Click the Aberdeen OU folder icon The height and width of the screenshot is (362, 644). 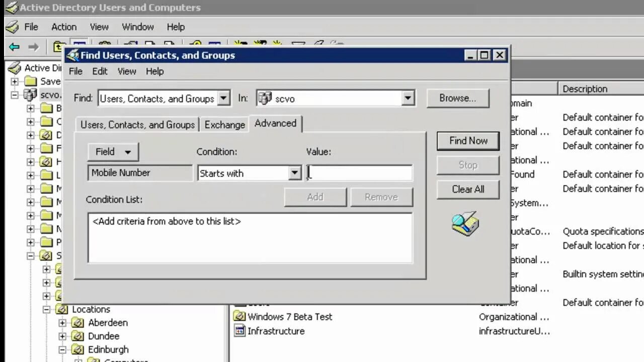(x=78, y=323)
